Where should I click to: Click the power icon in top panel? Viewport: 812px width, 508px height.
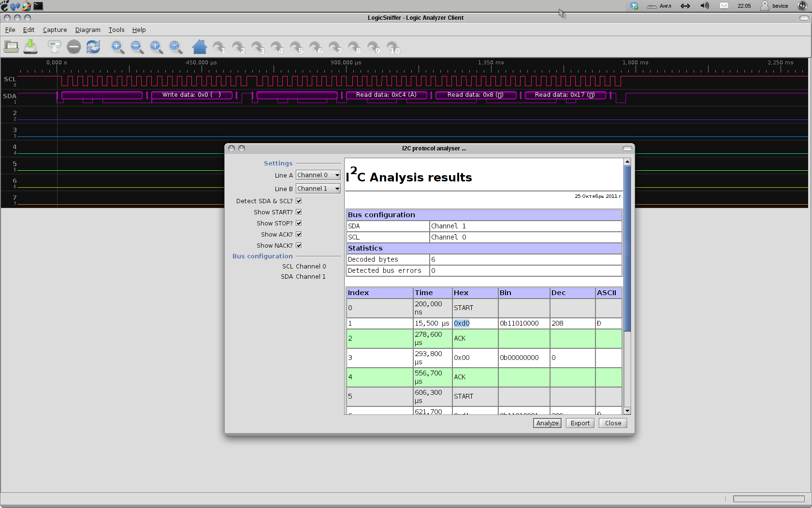click(x=802, y=6)
